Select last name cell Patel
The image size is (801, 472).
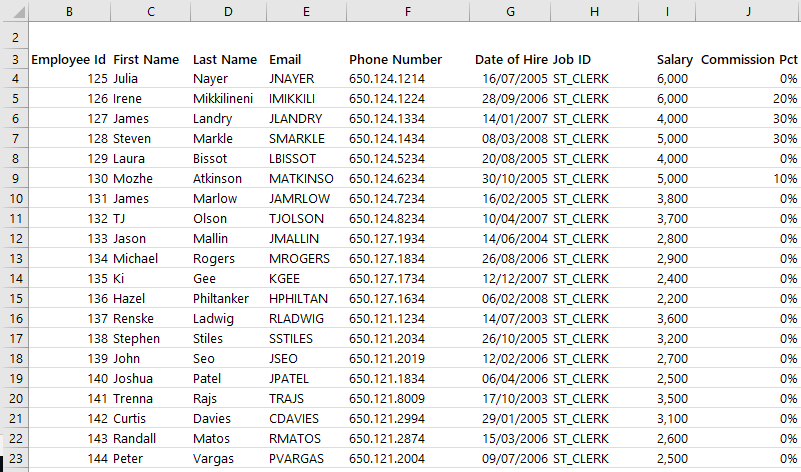point(228,378)
